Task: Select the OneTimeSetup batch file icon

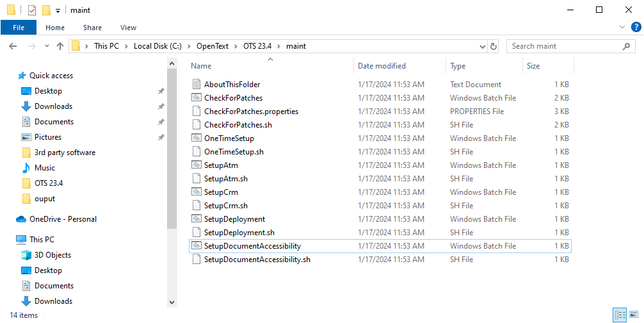Action: [197, 138]
